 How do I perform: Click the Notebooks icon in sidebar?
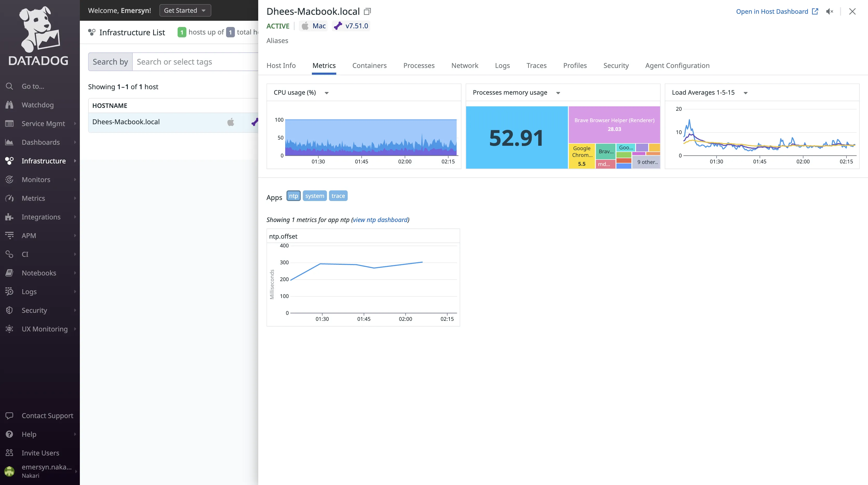tap(9, 273)
